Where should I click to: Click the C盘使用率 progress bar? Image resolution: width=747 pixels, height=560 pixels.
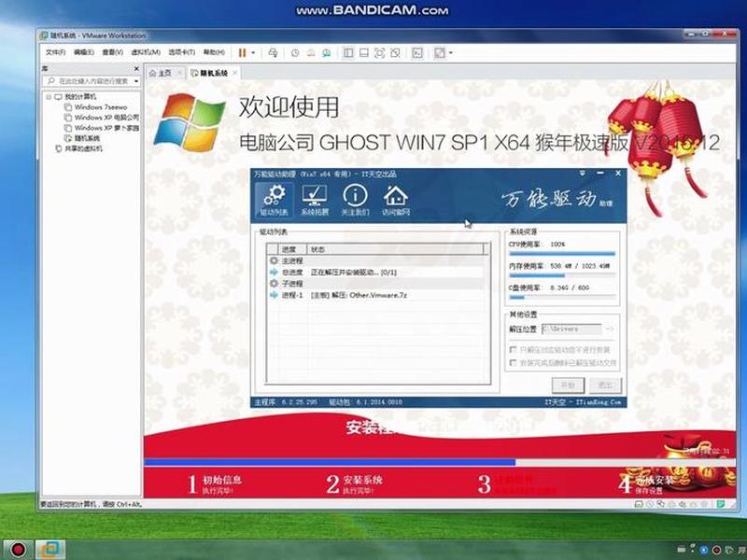coord(562,297)
